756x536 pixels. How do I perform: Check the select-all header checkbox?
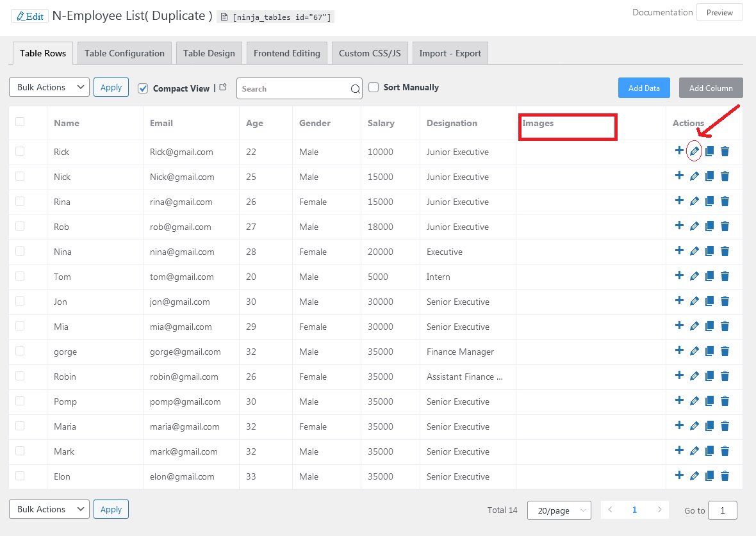20,122
